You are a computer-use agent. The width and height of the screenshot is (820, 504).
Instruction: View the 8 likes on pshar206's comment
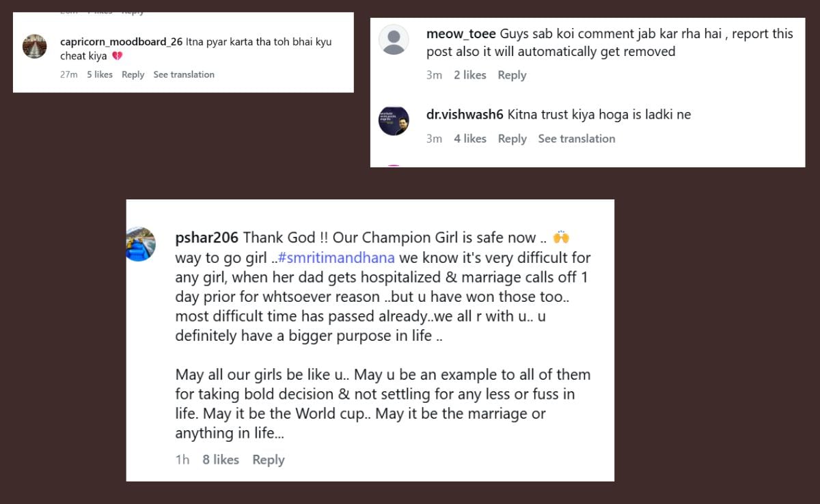pyautogui.click(x=220, y=460)
